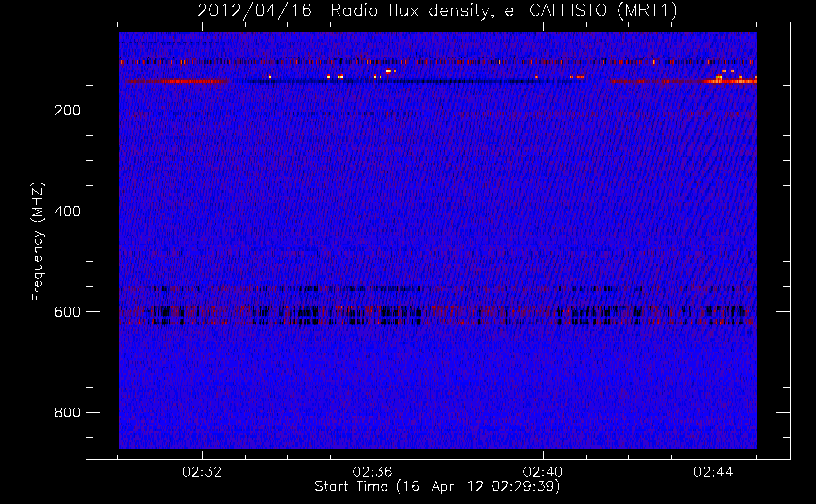
Task: Click the 02:36 time tick label
Action: click(x=373, y=472)
